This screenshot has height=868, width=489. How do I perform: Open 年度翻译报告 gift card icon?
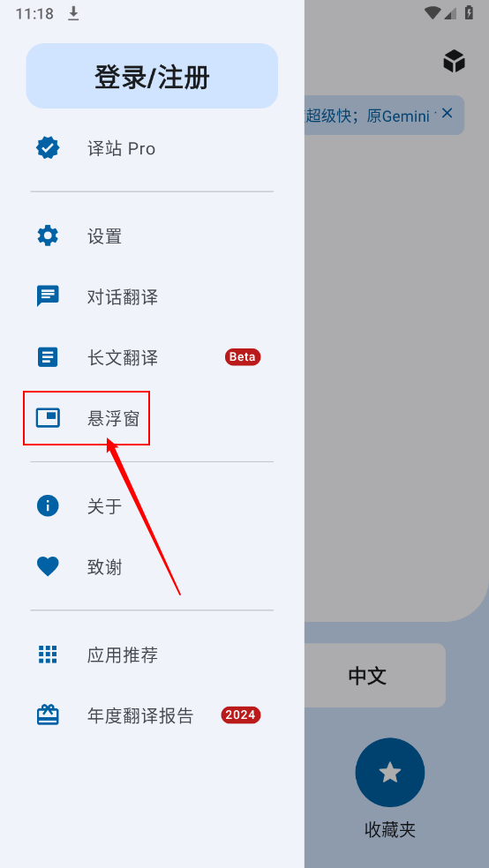[48, 715]
